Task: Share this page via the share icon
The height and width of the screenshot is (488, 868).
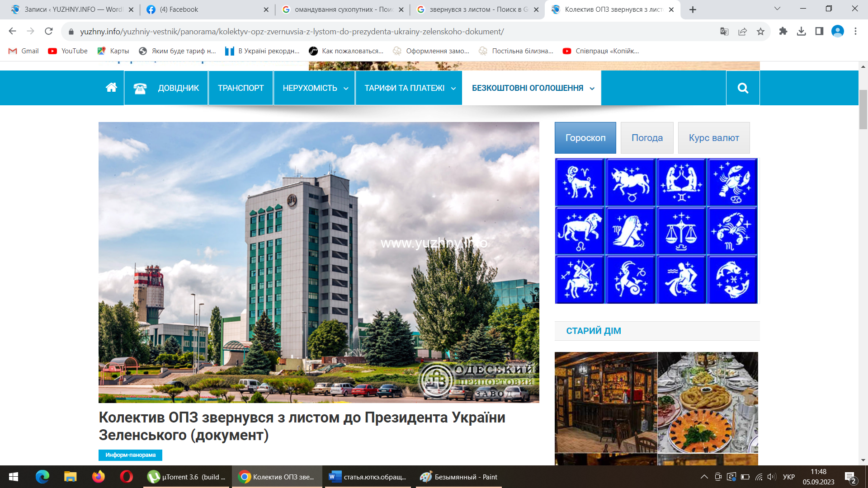Action: (742, 31)
